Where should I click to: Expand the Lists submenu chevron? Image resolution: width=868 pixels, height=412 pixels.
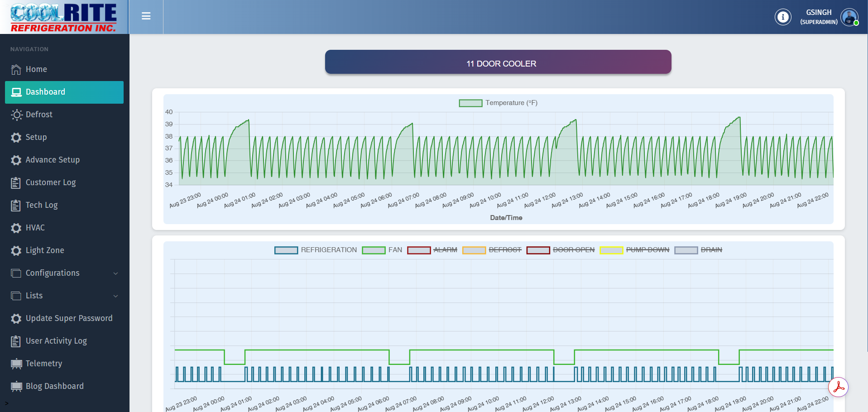(x=115, y=296)
